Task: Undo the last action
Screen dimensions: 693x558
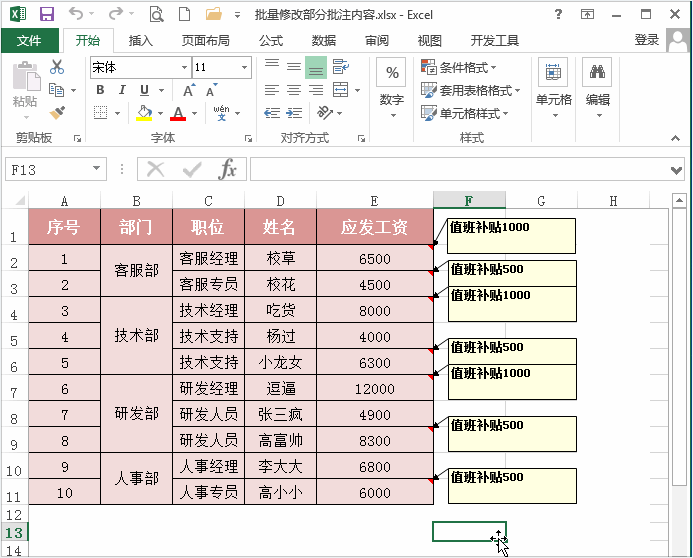Action: pyautogui.click(x=76, y=14)
